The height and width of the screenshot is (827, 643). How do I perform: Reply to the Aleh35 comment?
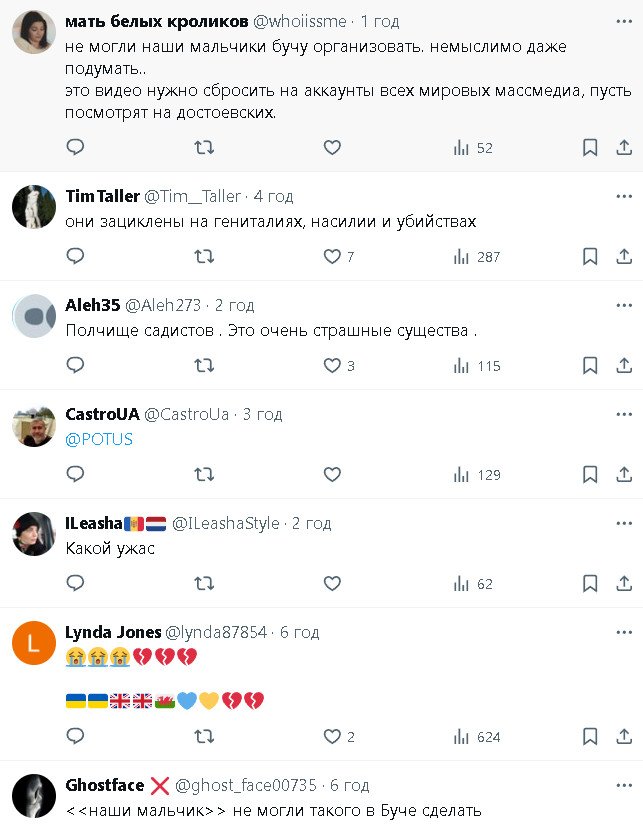75,366
